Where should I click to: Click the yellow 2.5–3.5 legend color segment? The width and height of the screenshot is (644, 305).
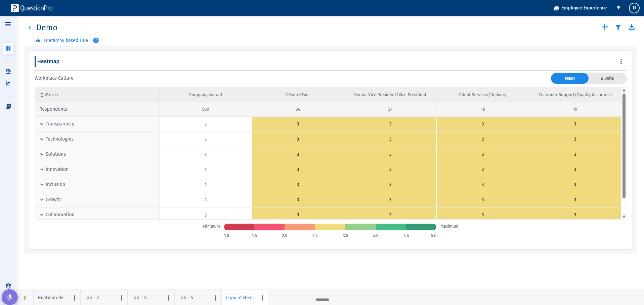pos(330,227)
